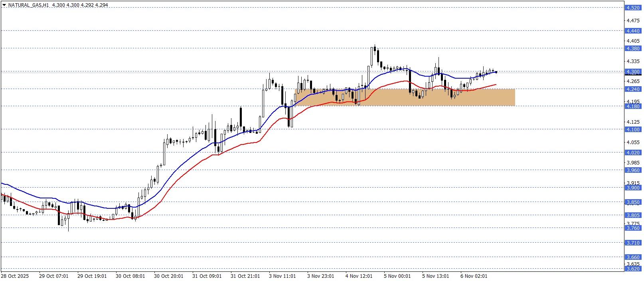Select the 3.710 price level label
644x281 pixels.
coord(632,243)
